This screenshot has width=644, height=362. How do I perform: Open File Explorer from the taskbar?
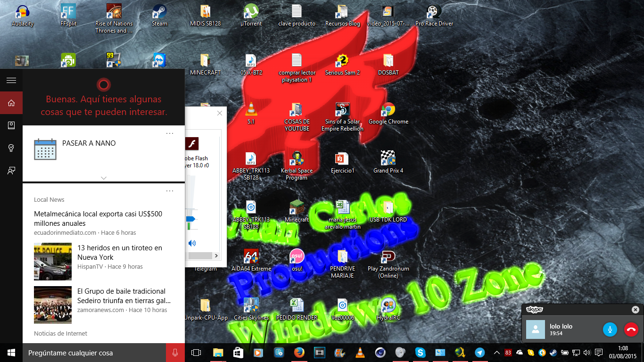point(218,353)
